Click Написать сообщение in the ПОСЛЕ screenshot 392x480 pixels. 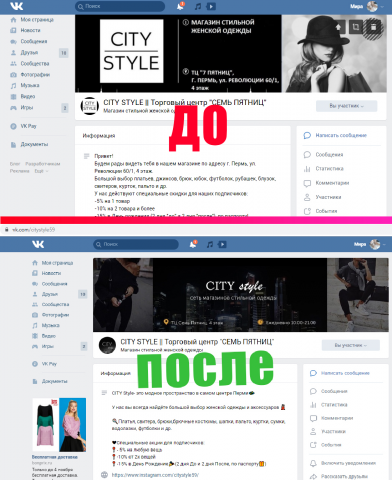pyautogui.click(x=340, y=373)
